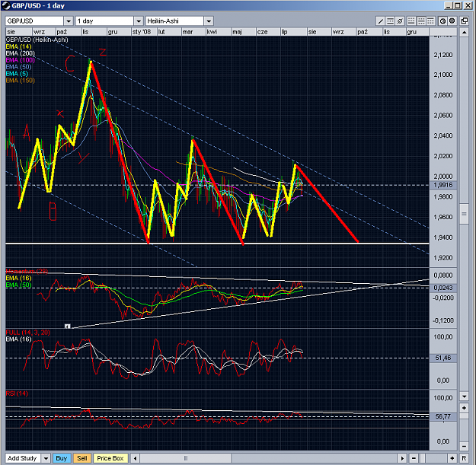Click the Heikin-Ashi chart type field
The height and width of the screenshot is (465, 476).
174,21
